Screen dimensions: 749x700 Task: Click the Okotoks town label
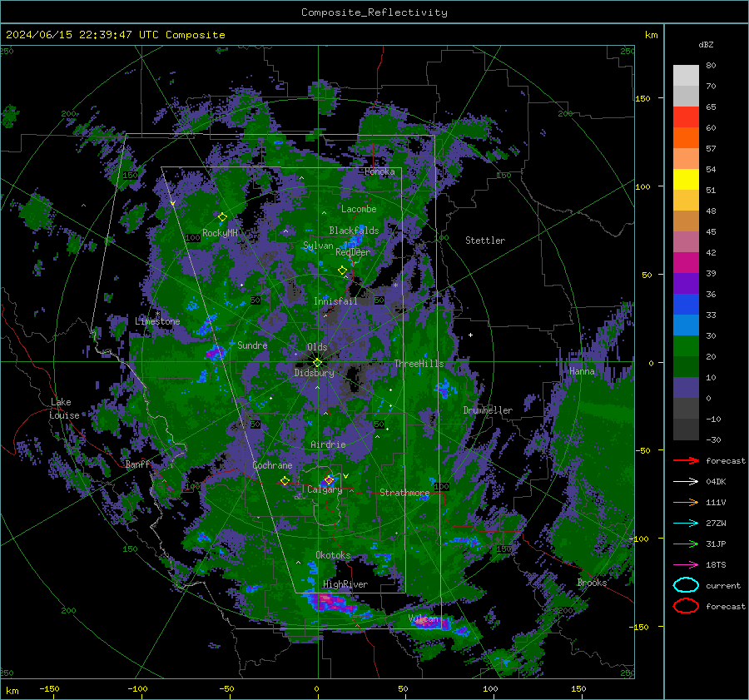coord(333,555)
